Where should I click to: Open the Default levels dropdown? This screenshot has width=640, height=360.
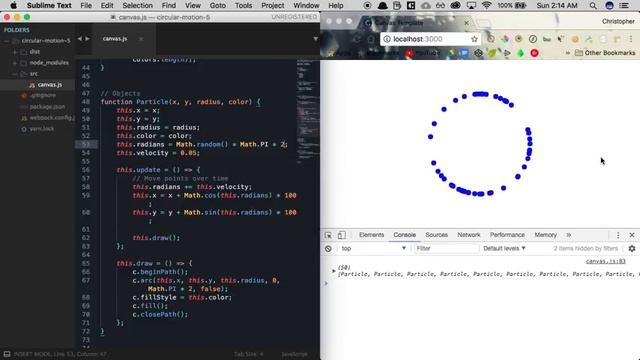(x=504, y=248)
